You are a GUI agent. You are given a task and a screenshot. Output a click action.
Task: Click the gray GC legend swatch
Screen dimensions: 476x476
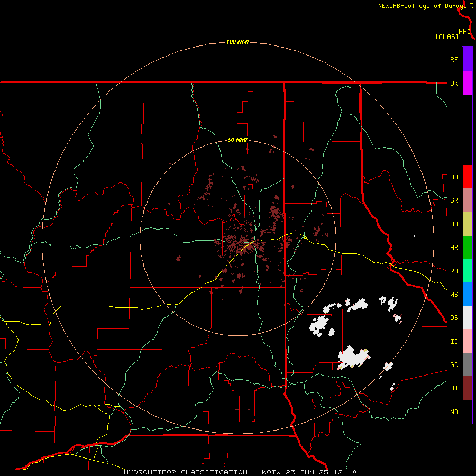[467, 364]
